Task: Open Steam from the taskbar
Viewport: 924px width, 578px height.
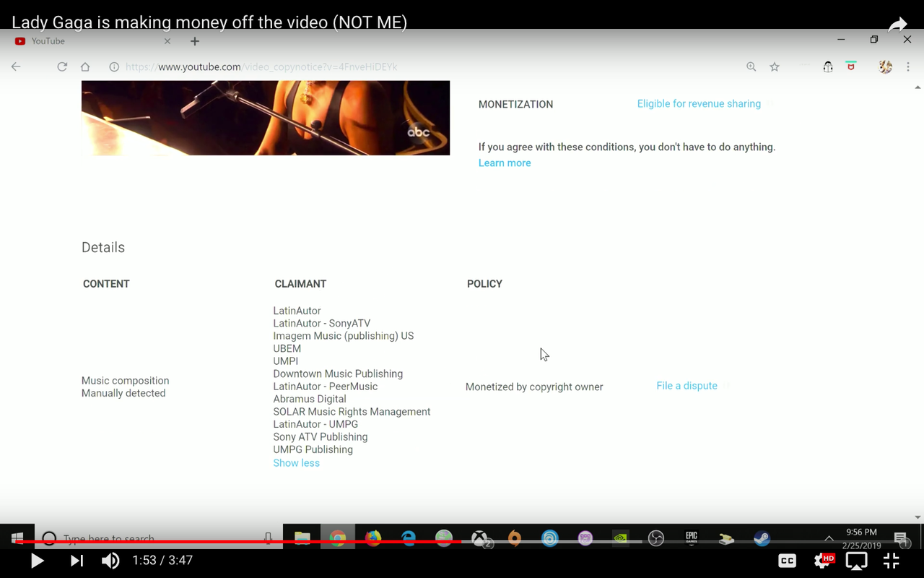Action: pyautogui.click(x=762, y=538)
